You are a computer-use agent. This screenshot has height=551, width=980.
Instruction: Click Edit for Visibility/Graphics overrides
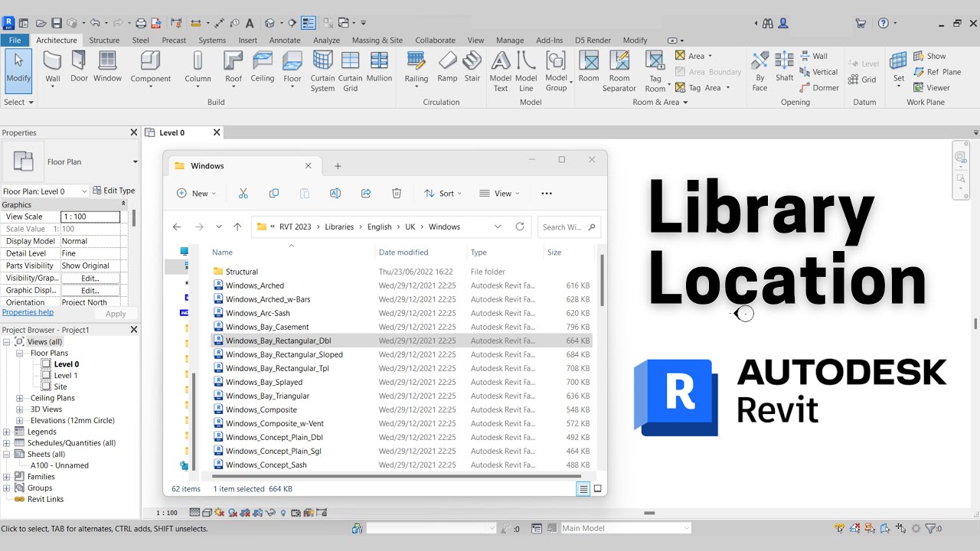pos(90,278)
